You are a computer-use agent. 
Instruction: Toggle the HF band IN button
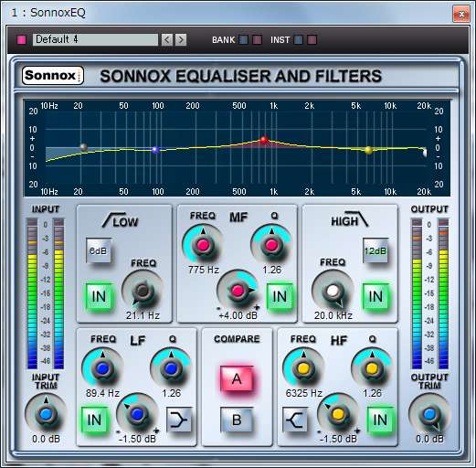[x=380, y=420]
